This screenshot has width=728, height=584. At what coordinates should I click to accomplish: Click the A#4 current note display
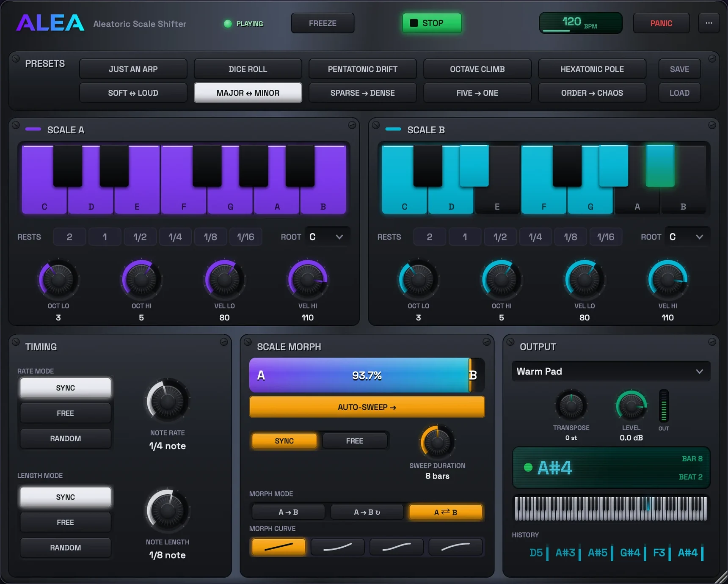611,467
